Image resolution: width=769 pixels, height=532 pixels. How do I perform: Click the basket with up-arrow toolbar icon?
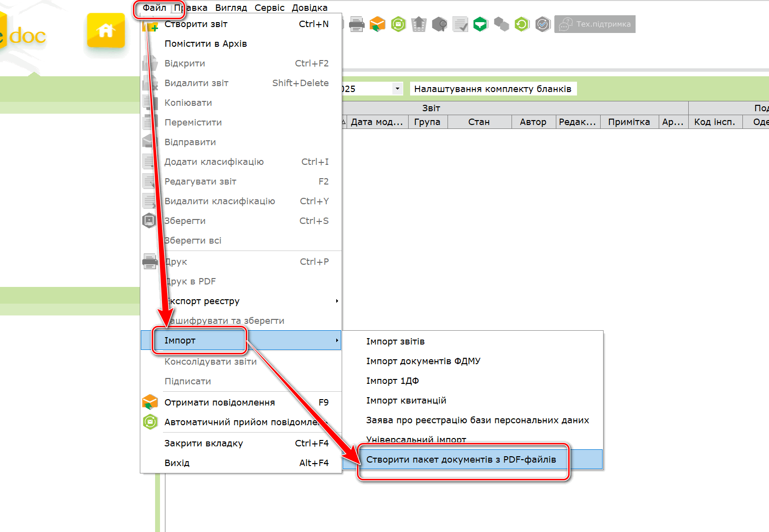(419, 24)
